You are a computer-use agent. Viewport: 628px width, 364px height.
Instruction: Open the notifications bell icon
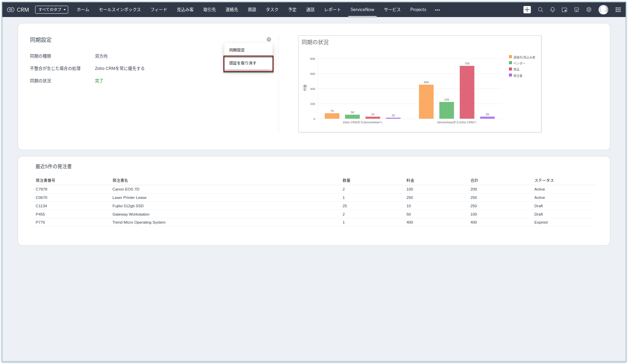552,10
